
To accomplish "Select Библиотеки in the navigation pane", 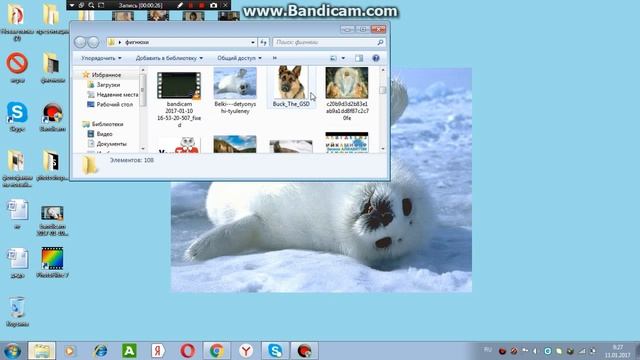I will tap(103, 124).
